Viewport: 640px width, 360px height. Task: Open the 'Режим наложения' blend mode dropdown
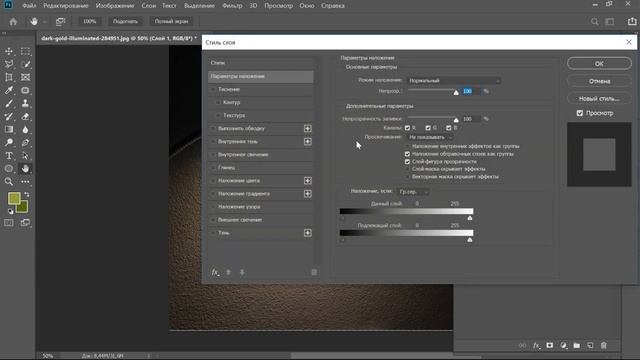[x=454, y=81]
